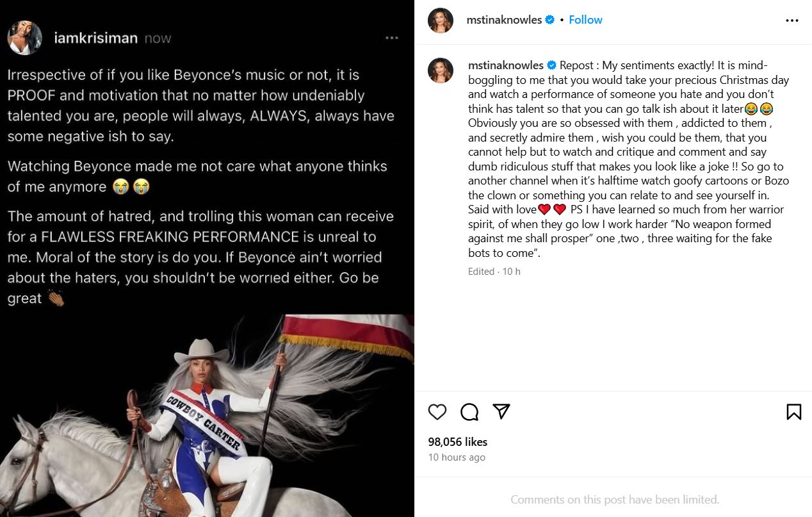Click the verified checkmark in the caption line
Image resolution: width=812 pixels, height=517 pixels.
coord(551,65)
